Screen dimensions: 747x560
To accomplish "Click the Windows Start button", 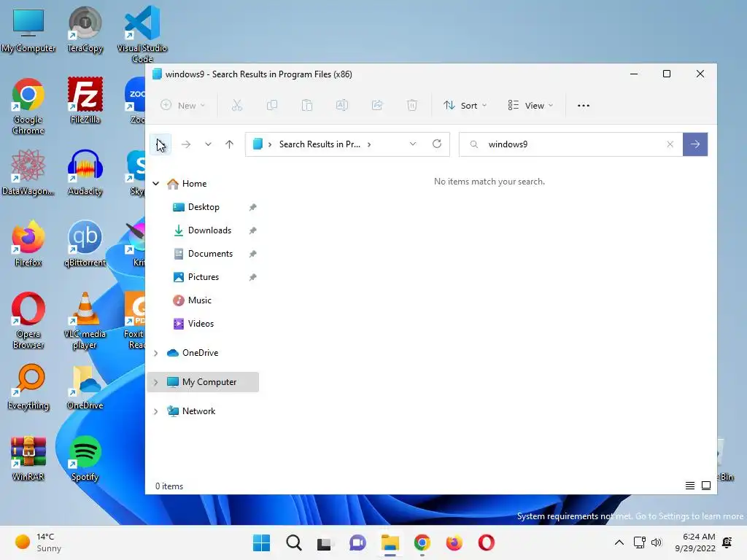I will (262, 542).
